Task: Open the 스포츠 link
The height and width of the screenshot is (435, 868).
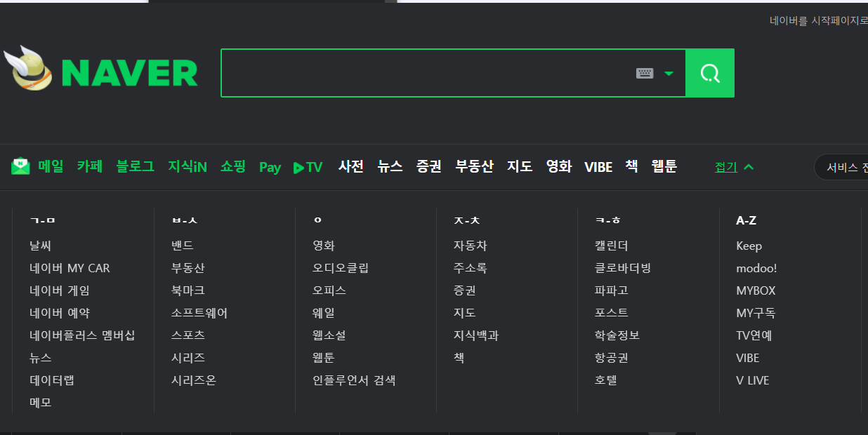Action: point(188,335)
